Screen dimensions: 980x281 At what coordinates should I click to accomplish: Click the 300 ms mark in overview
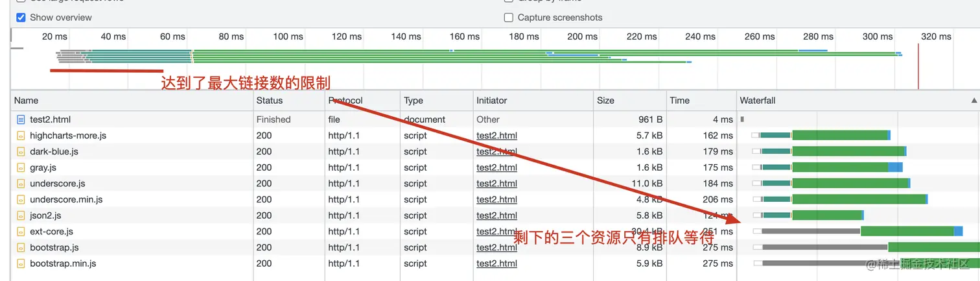tap(878, 36)
